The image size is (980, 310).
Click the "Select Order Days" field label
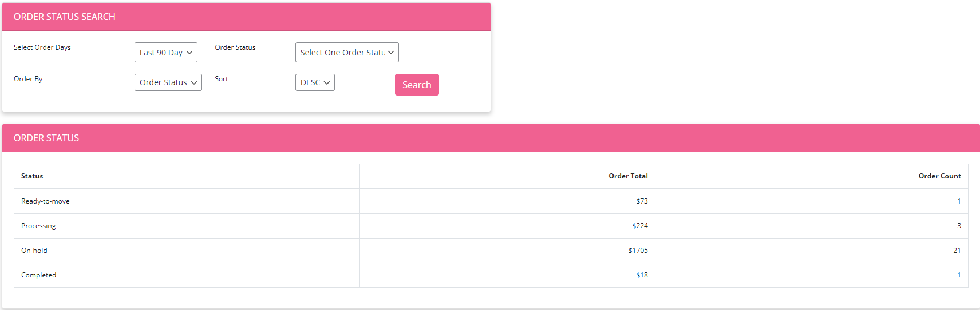[42, 47]
